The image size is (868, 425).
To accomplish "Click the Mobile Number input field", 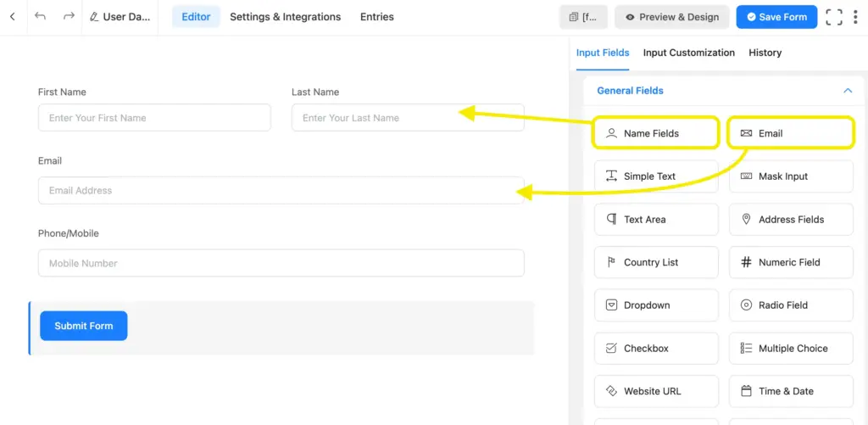I will (x=281, y=263).
